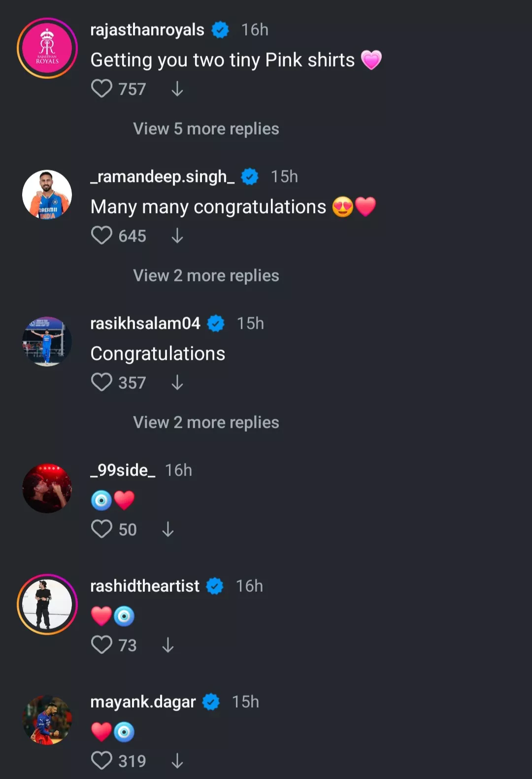
Task: Like the rasikhsalam04 Congratulations comment
Action: point(102,382)
